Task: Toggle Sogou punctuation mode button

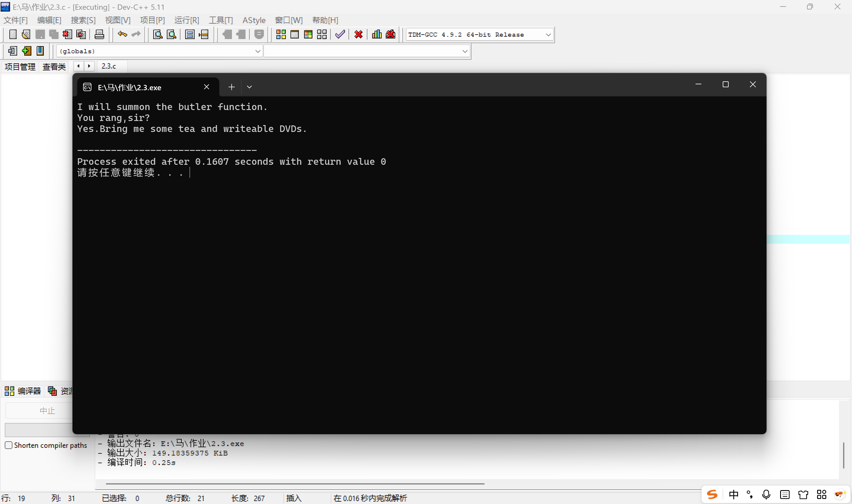Action: coord(750,495)
